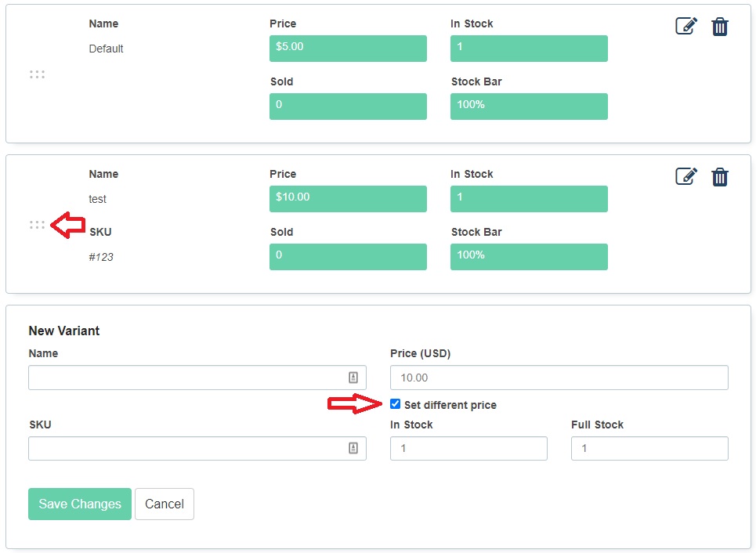
Task: Cancel the new variant form
Action: pyautogui.click(x=165, y=504)
